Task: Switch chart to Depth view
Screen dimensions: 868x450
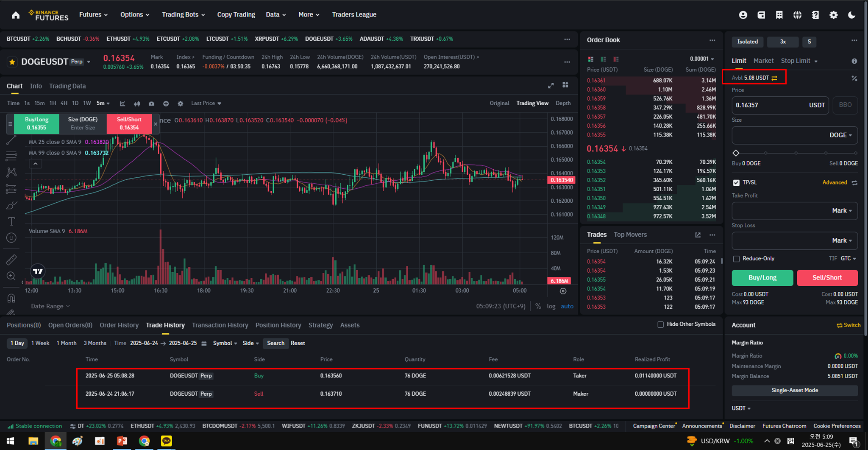Action: (563, 103)
